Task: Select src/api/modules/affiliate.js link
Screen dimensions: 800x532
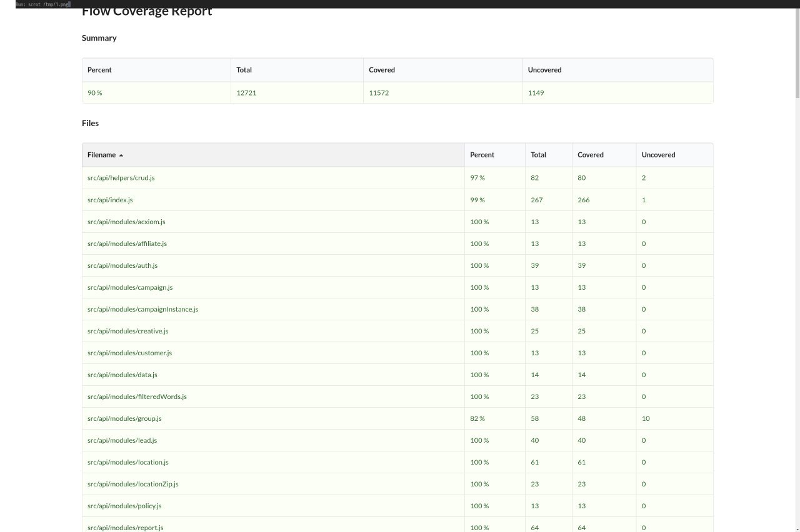Action: point(127,244)
